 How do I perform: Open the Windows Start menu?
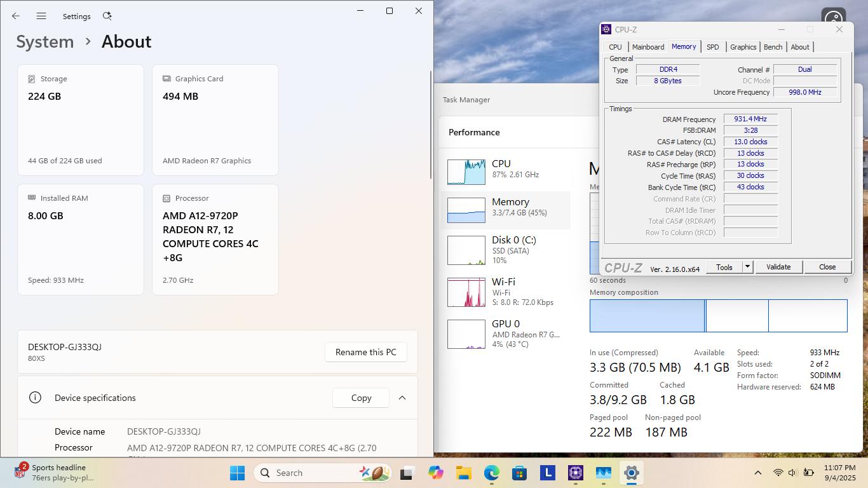(237, 473)
